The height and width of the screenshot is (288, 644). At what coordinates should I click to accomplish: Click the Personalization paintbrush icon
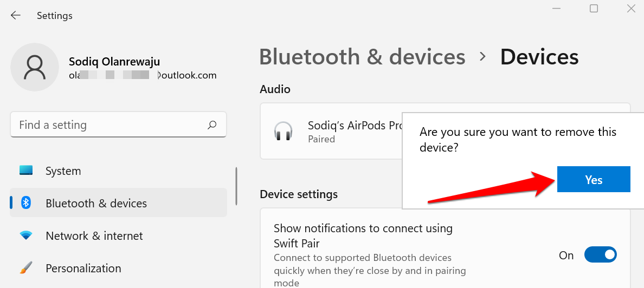click(x=26, y=268)
